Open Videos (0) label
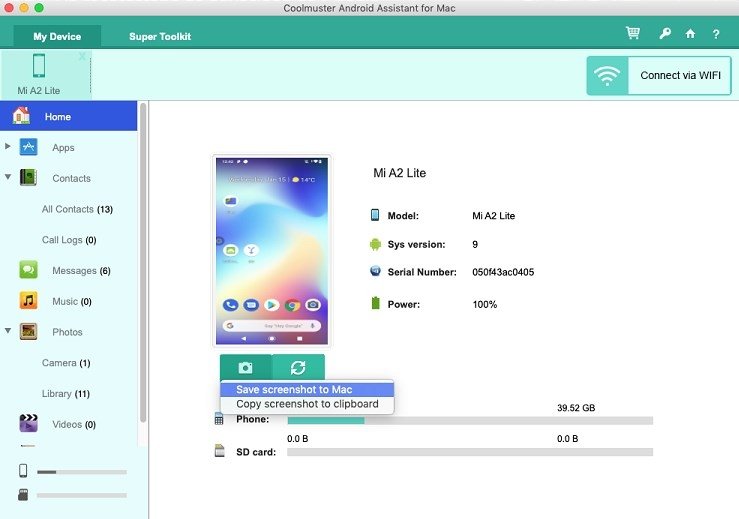This screenshot has width=739, height=519. pyautogui.click(x=74, y=424)
